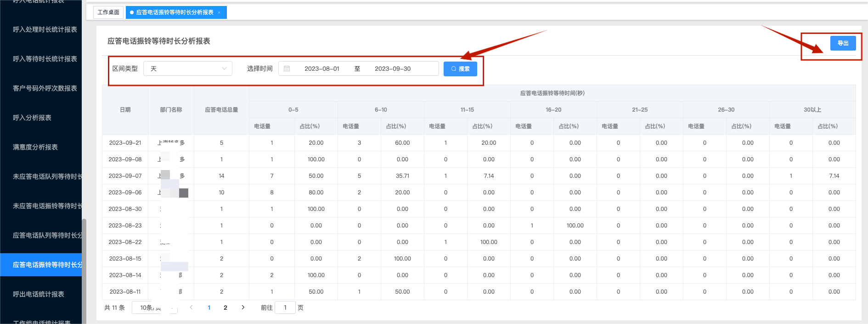Go to page 2 in pagination
The height and width of the screenshot is (324, 868).
pos(225,307)
